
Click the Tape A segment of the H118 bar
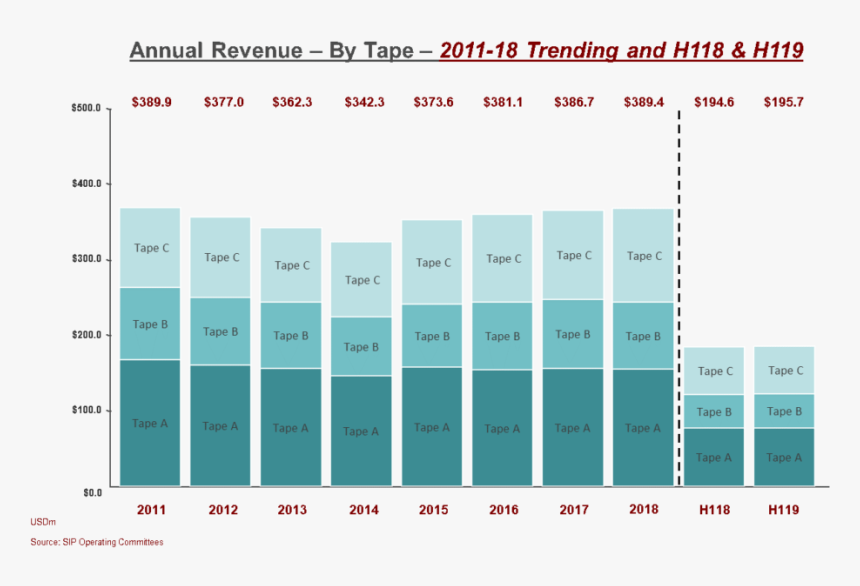[714, 457]
